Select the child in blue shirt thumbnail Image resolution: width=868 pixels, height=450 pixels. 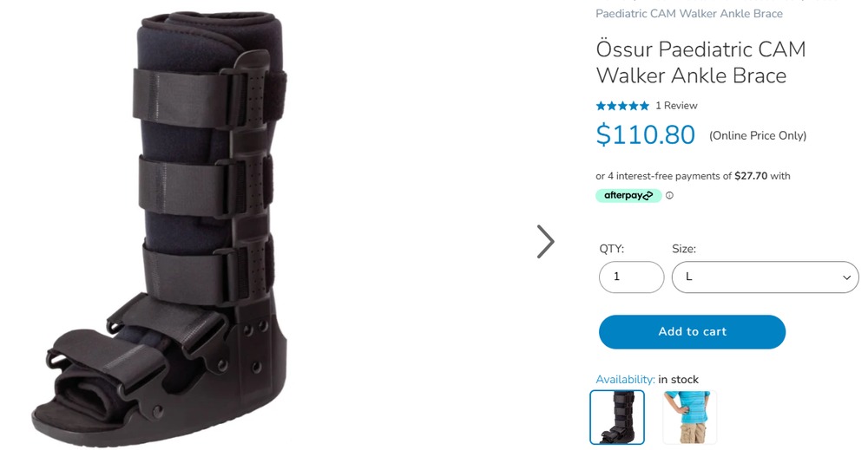click(689, 417)
